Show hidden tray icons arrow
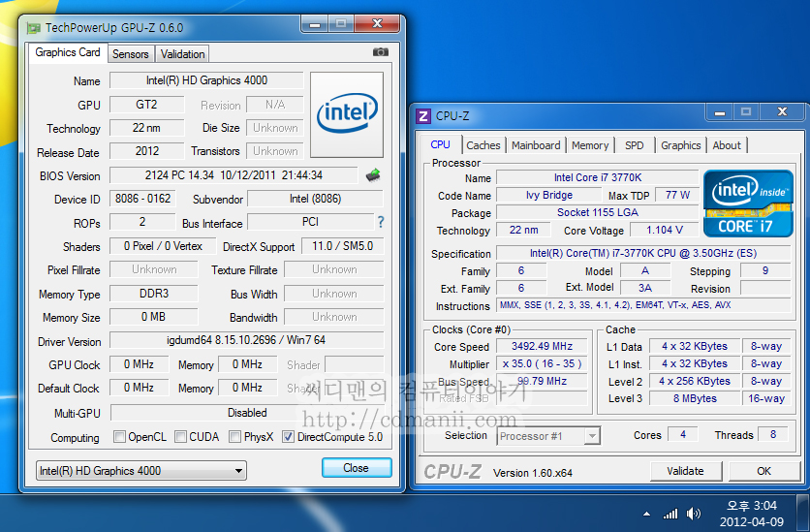810x532 pixels. (x=646, y=514)
